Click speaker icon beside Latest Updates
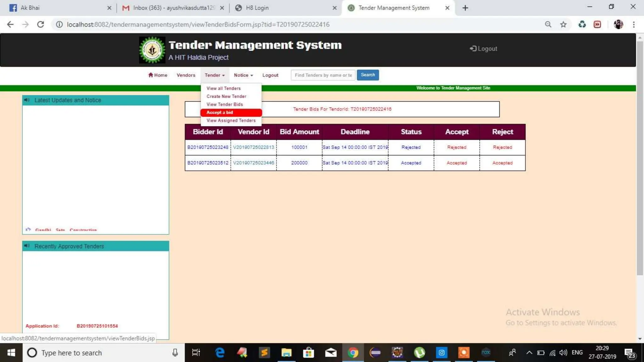The image size is (644, 362). (27, 100)
